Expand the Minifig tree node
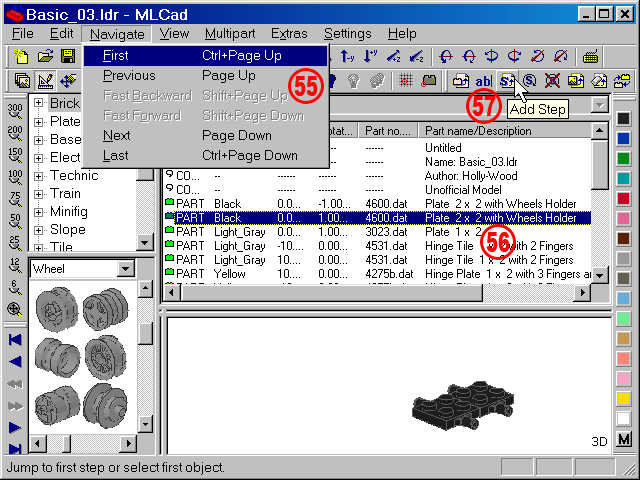The width and height of the screenshot is (640, 480). pyautogui.click(x=38, y=212)
